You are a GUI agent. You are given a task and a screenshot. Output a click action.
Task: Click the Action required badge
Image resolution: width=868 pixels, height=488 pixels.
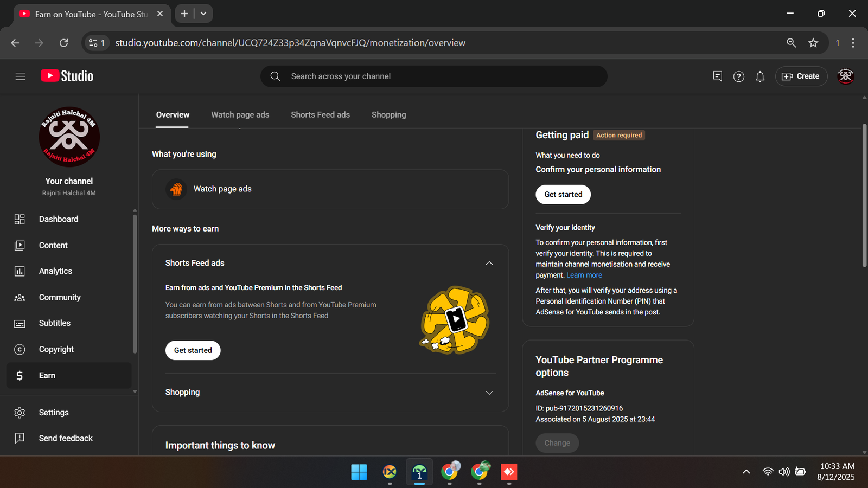[619, 135]
